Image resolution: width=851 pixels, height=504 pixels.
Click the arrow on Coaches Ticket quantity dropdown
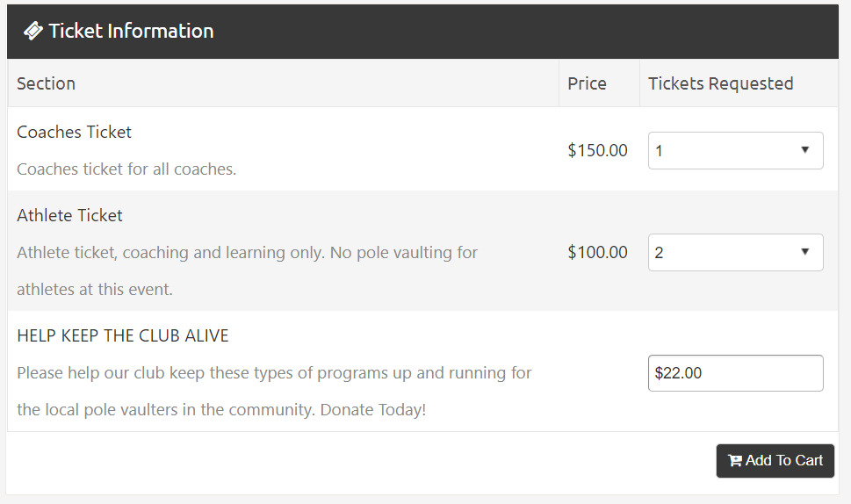tap(804, 150)
